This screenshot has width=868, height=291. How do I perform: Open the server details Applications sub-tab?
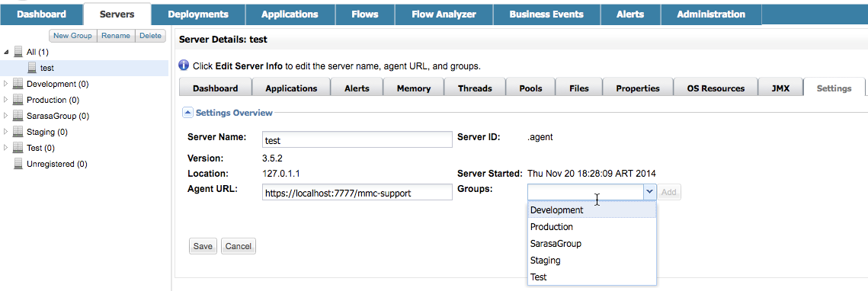[291, 88]
